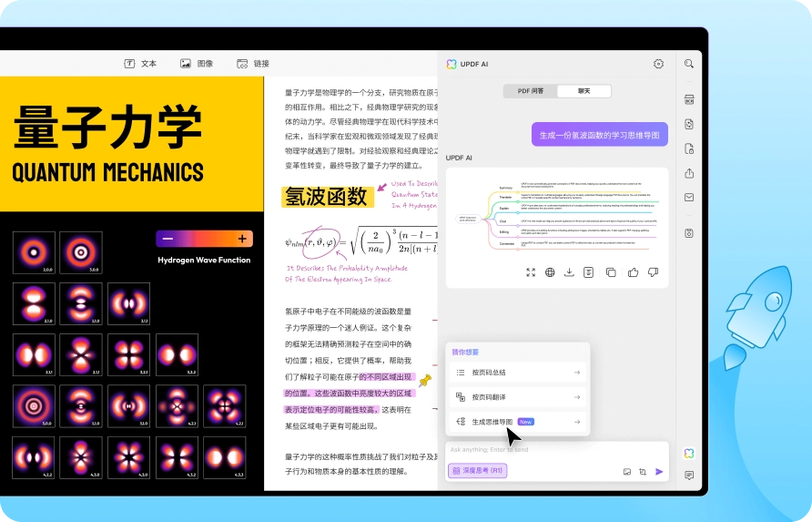Open the search tool in right sidebar
812x522 pixels.
(689, 64)
